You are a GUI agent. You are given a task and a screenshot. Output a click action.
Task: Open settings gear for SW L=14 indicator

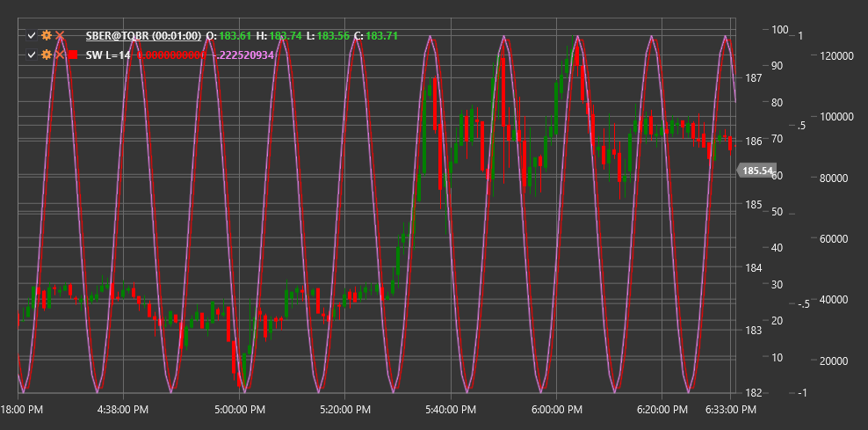click(47, 55)
